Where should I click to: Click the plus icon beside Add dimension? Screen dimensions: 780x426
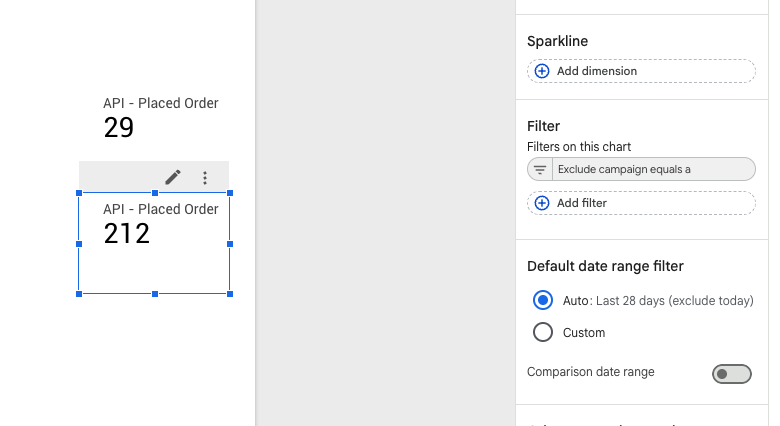[542, 71]
